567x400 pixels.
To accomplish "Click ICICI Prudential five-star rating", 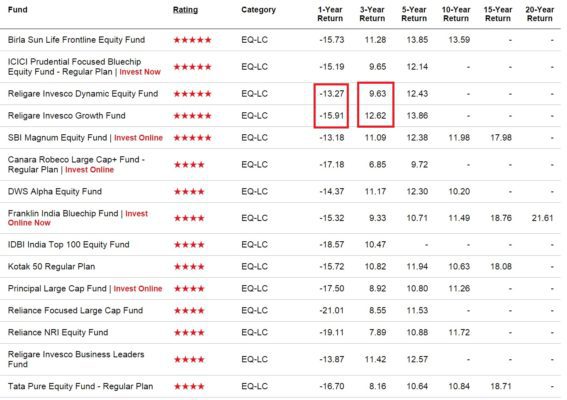I will (x=192, y=67).
